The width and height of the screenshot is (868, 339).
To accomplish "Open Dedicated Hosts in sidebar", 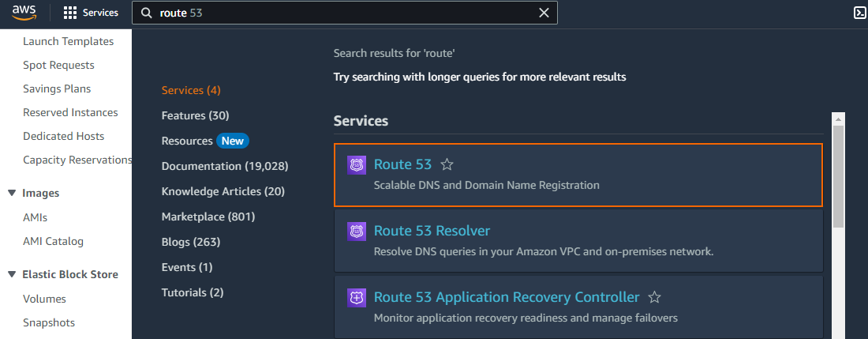I will coord(64,136).
